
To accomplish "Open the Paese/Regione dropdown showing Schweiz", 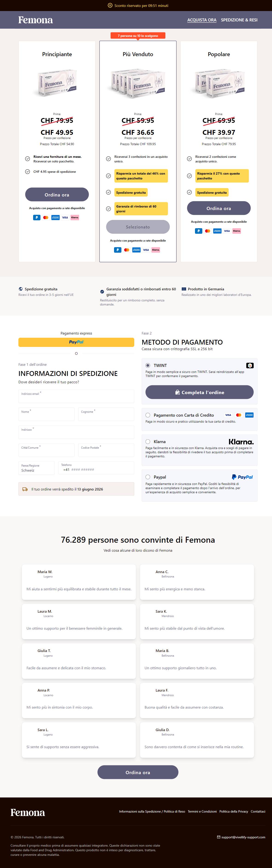I will click(36, 468).
